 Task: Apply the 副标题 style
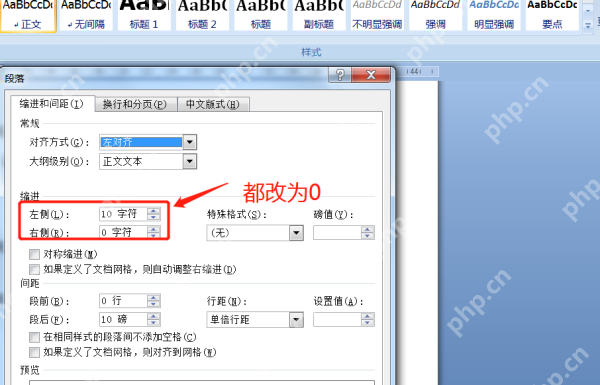pos(319,15)
